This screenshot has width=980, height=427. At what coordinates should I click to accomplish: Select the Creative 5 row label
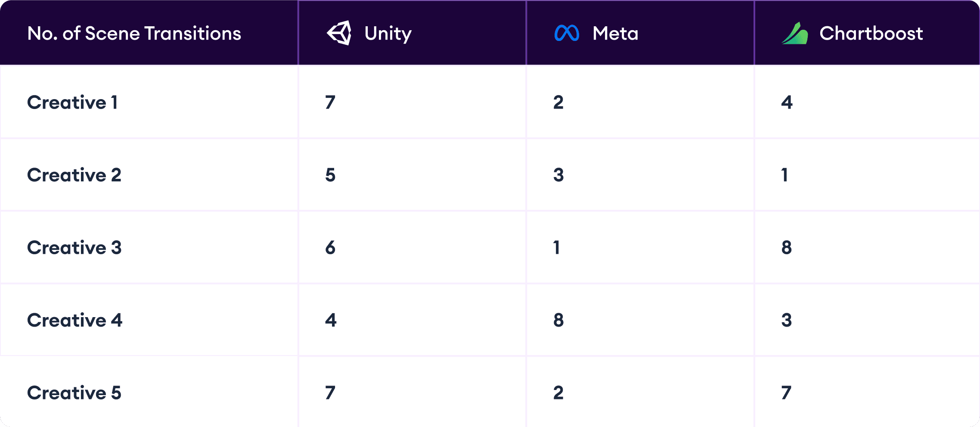pos(74,393)
